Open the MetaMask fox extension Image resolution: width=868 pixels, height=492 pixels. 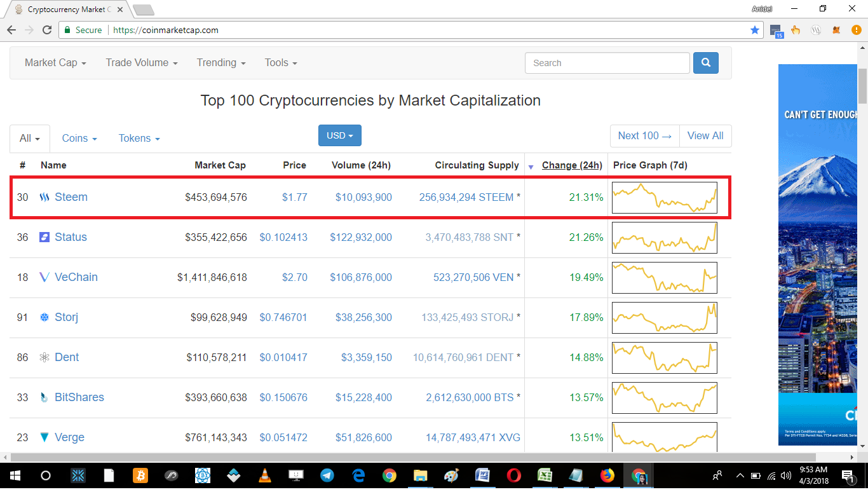[836, 30]
